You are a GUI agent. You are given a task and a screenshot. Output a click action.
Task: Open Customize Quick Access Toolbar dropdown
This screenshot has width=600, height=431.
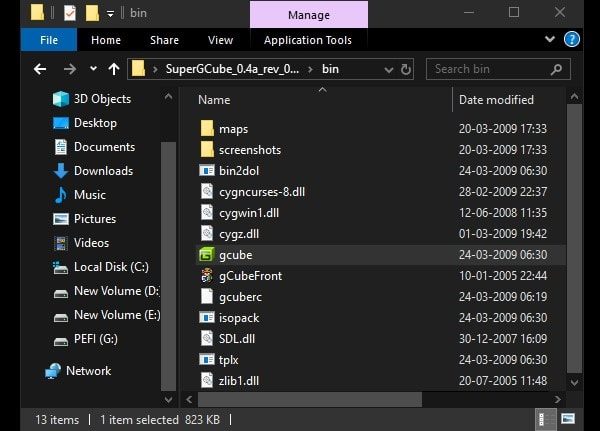[x=110, y=14]
